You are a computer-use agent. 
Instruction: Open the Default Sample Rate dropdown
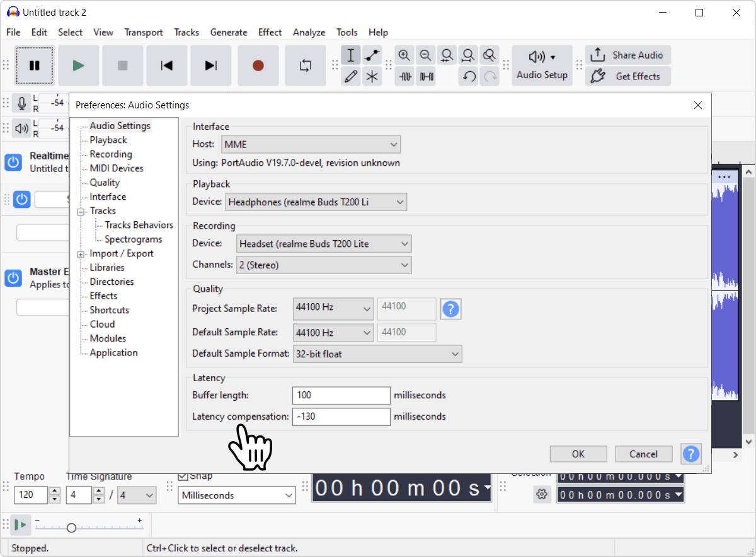coord(333,333)
